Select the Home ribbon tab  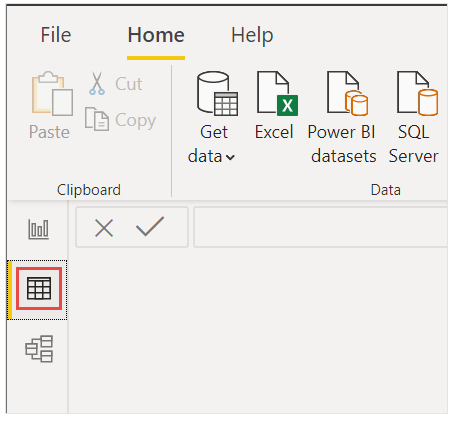[156, 35]
